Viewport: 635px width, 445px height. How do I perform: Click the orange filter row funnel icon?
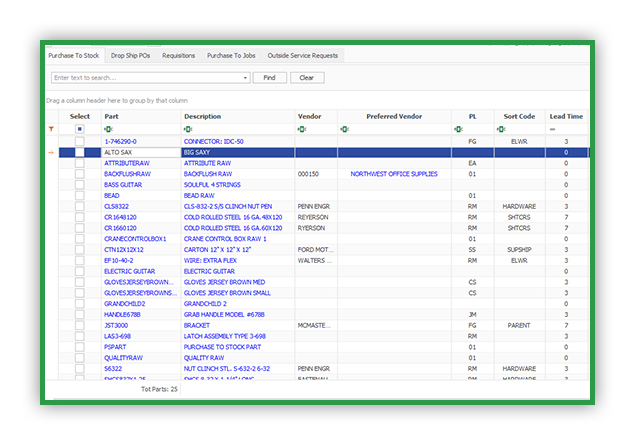(51, 129)
